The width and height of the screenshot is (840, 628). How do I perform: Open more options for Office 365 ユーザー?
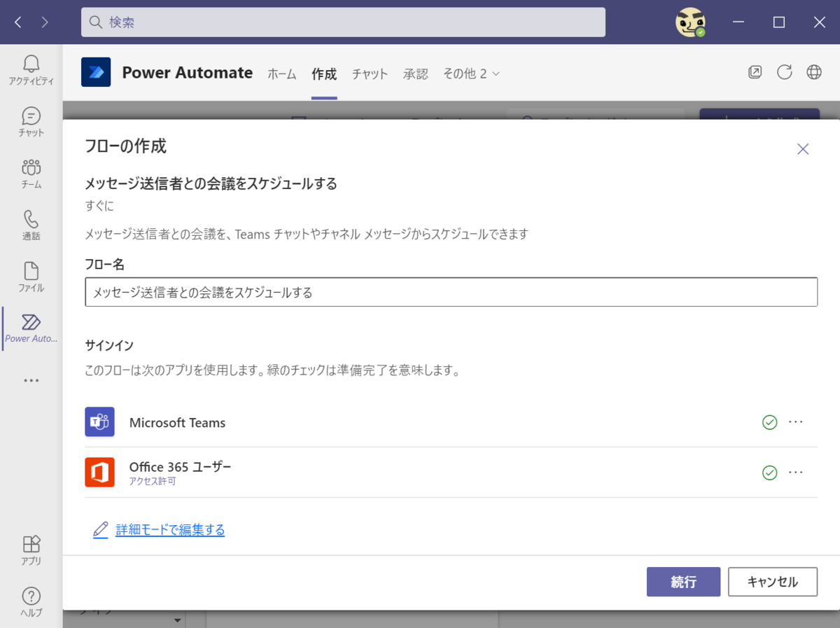(x=796, y=473)
